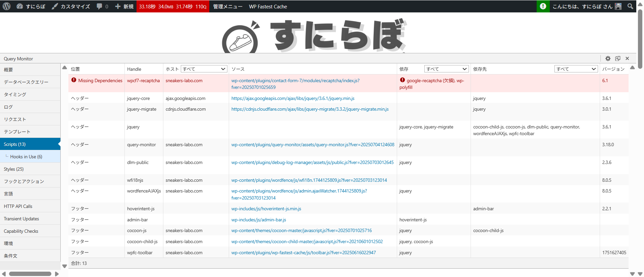
Task: Open the すにらぼ site dashboard icon
Action: point(20,6)
